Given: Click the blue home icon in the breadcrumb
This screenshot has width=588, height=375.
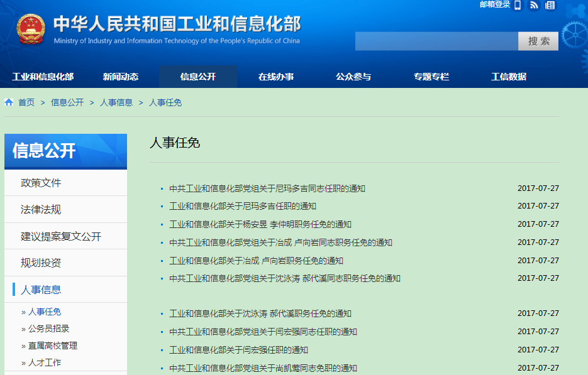Looking at the screenshot, I should (x=9, y=102).
